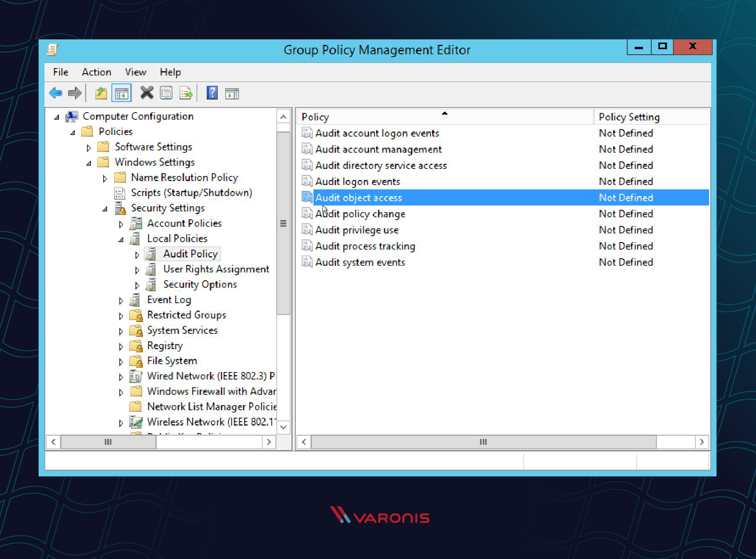Select the Audit Policy node
The width and height of the screenshot is (756, 559).
[x=190, y=254]
